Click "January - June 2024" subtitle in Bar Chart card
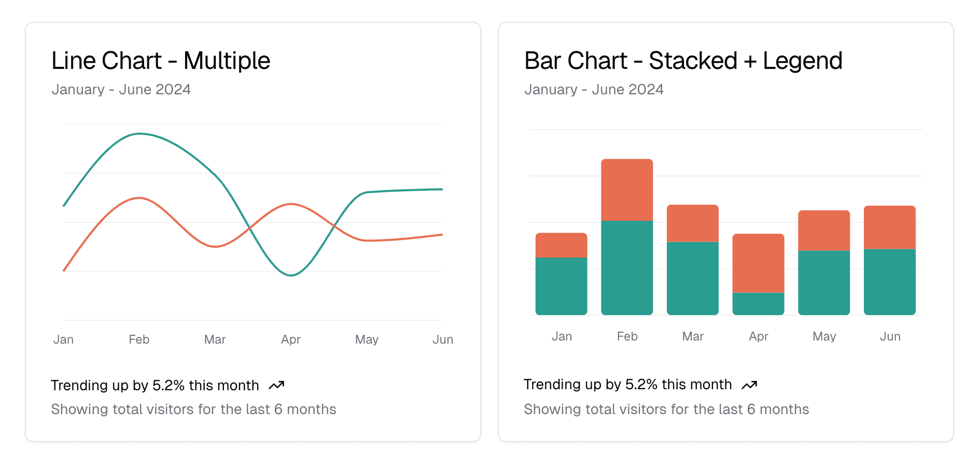This screenshot has height=454, width=980. pyautogui.click(x=594, y=89)
